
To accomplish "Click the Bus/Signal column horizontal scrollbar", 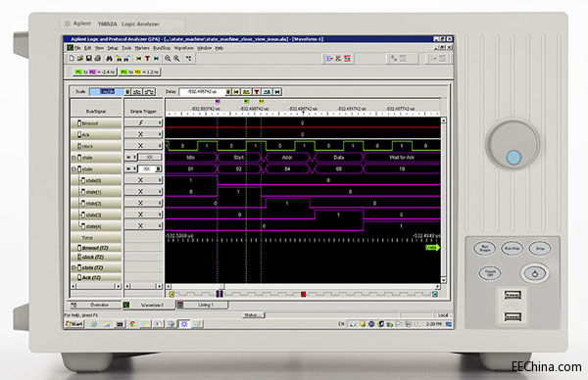I will 96,286.
